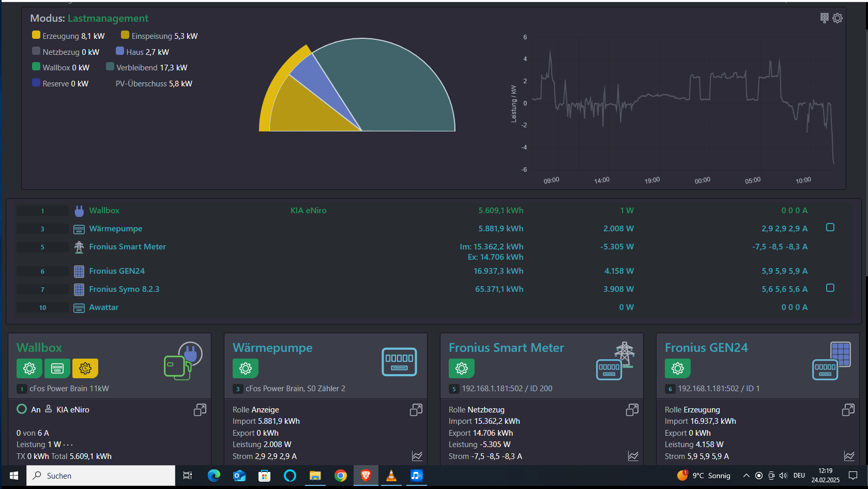This screenshot has width=868, height=489.
Task: Open Wallbox tile yellow gear settings
Action: pyautogui.click(x=85, y=368)
